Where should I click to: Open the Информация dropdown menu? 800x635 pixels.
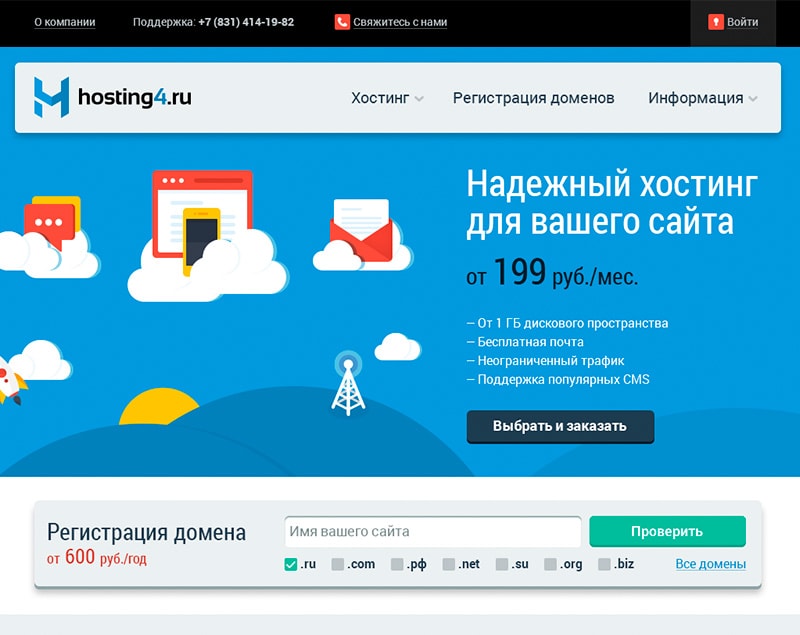(702, 98)
